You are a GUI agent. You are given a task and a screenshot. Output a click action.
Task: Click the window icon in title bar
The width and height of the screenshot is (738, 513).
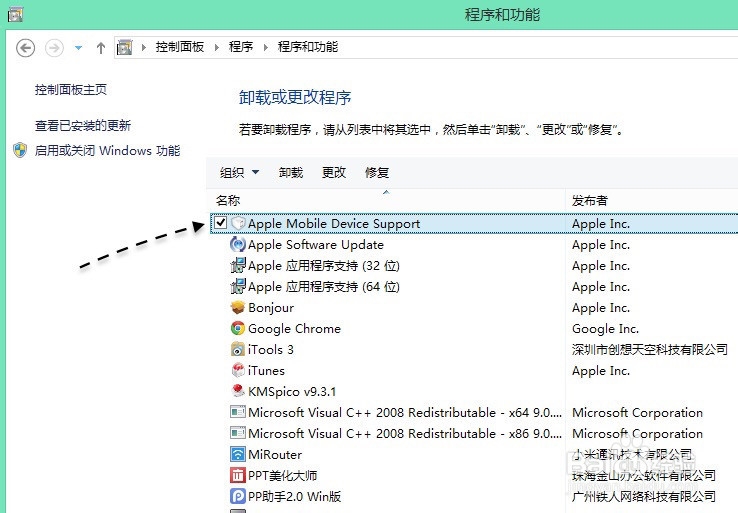15,14
